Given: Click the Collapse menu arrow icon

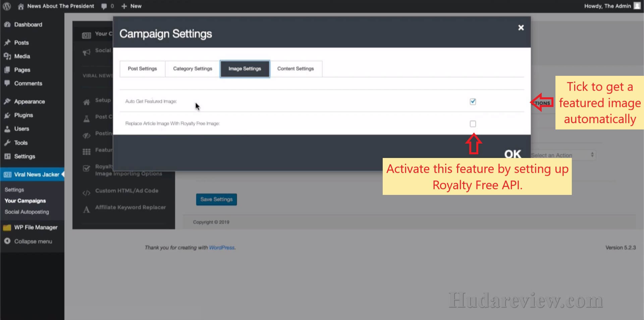Looking at the screenshot, I should click(7, 241).
